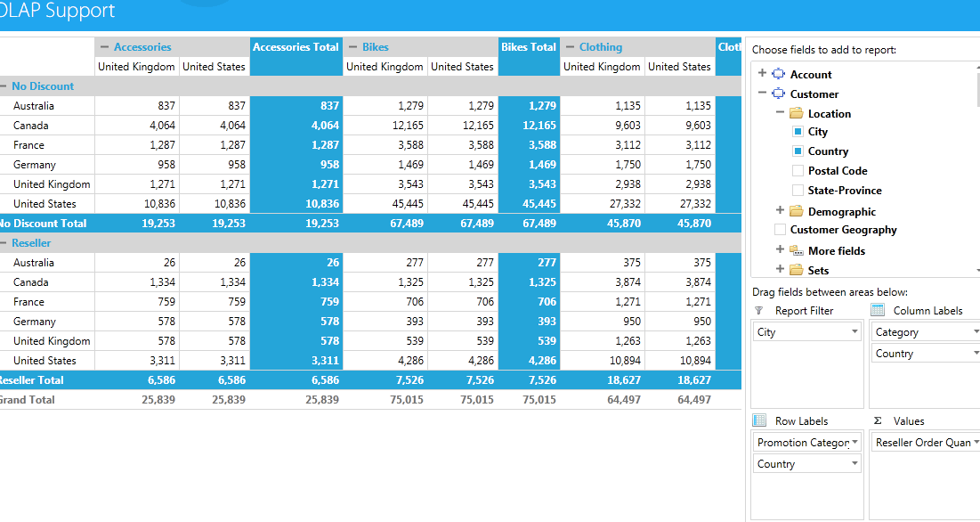Expand the Demographic folder node
This screenshot has height=522, width=980.
pos(780,209)
